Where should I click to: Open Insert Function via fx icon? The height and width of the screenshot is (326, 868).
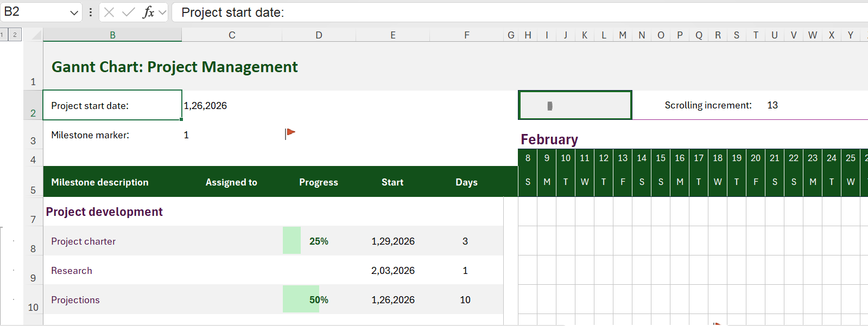[x=148, y=12]
